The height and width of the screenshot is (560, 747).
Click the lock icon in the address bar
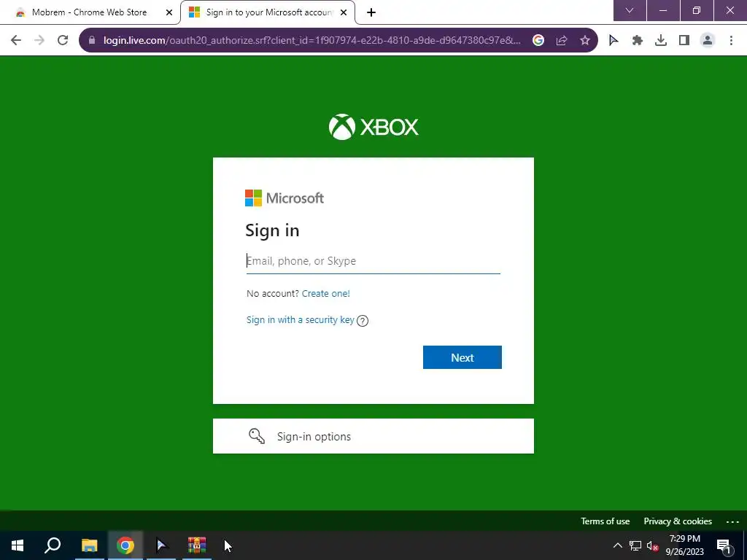[x=92, y=40]
